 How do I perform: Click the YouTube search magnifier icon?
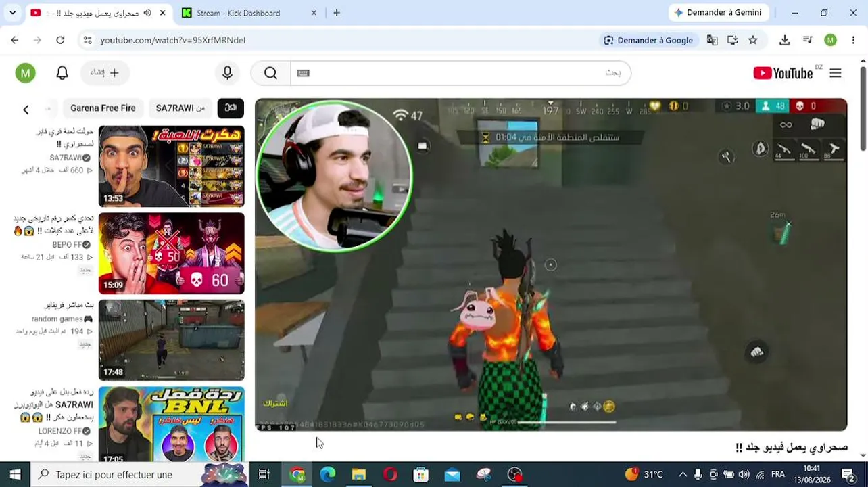270,73
